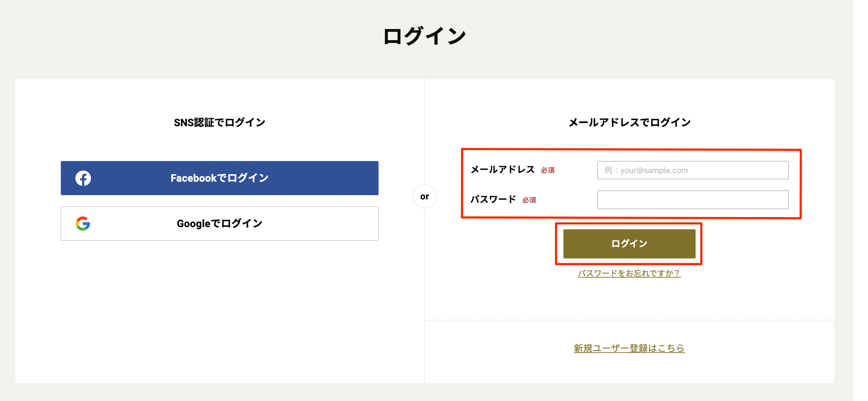
Task: Click the パスワード field label text
Action: tap(493, 199)
